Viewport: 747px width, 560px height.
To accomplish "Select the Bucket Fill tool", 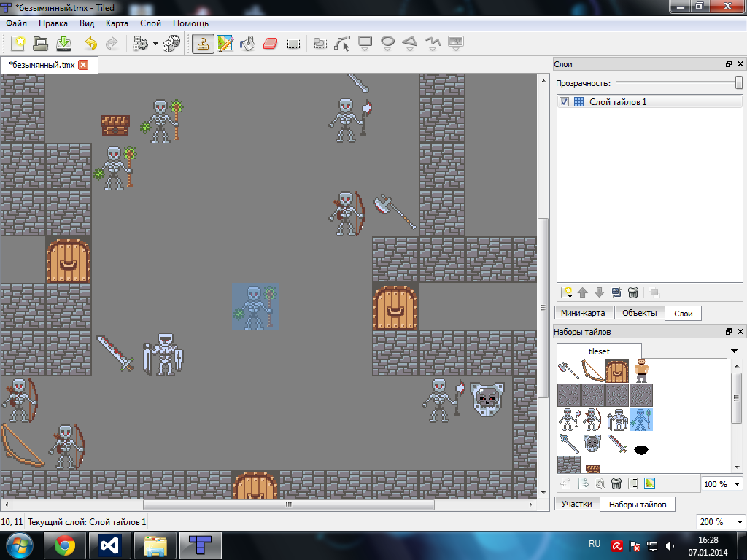I will (248, 44).
